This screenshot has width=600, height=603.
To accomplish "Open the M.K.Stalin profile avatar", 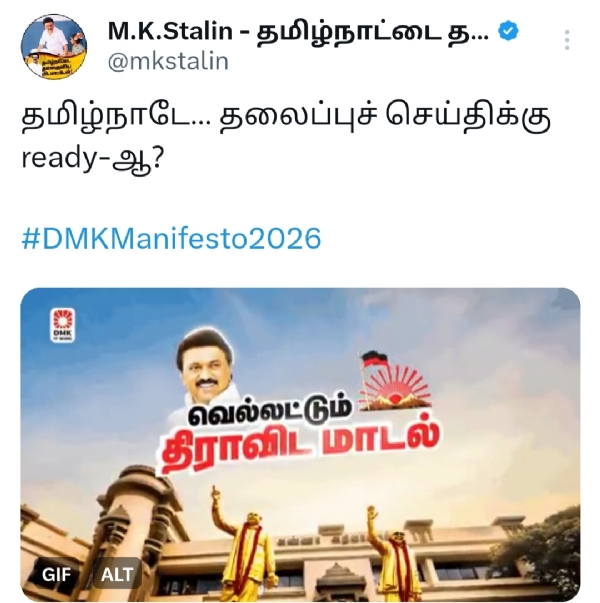I will coord(54,47).
